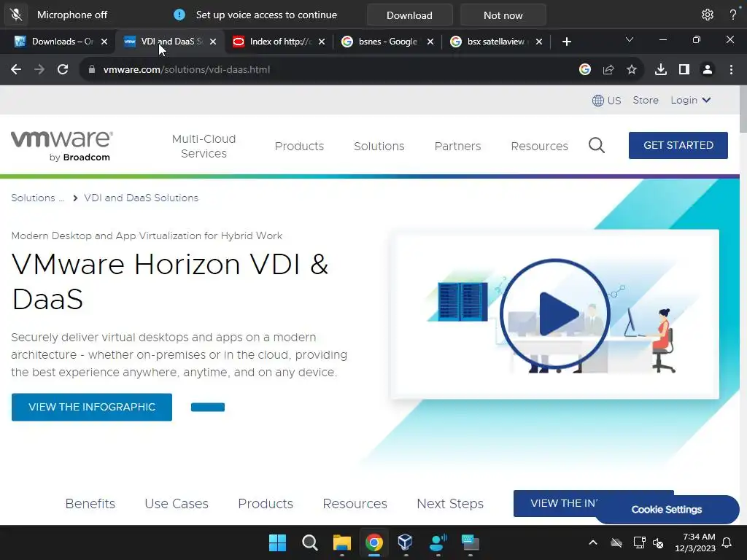747x560 pixels.
Task: Open a new browser tab
Action: 566,42
